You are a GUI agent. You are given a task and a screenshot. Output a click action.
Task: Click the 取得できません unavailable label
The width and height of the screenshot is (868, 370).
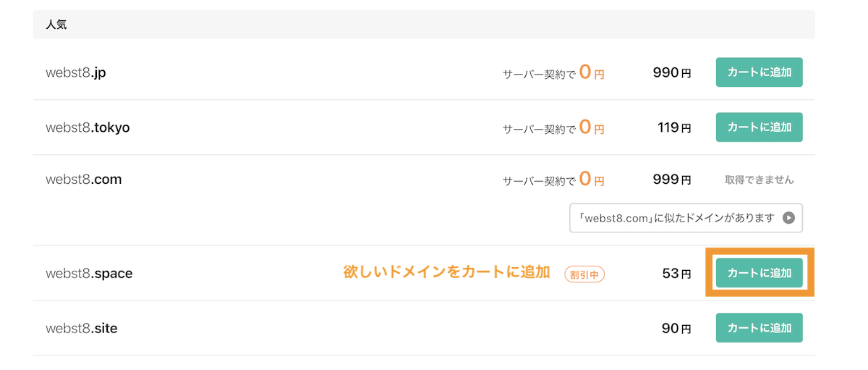point(759,180)
